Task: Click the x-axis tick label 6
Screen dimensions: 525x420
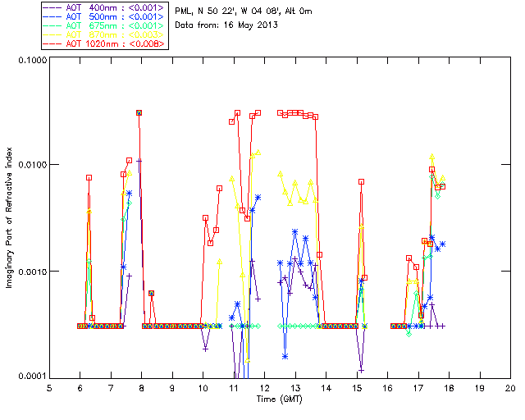Action: [x=80, y=388]
